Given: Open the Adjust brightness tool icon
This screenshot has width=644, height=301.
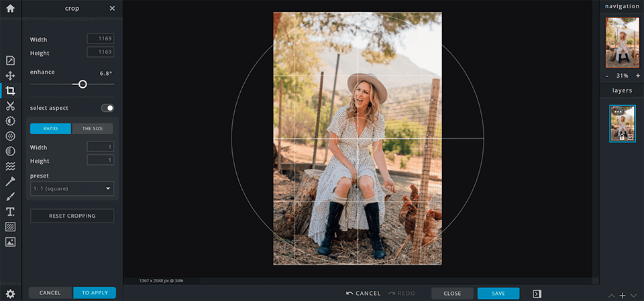Looking at the screenshot, I should click(x=10, y=121).
